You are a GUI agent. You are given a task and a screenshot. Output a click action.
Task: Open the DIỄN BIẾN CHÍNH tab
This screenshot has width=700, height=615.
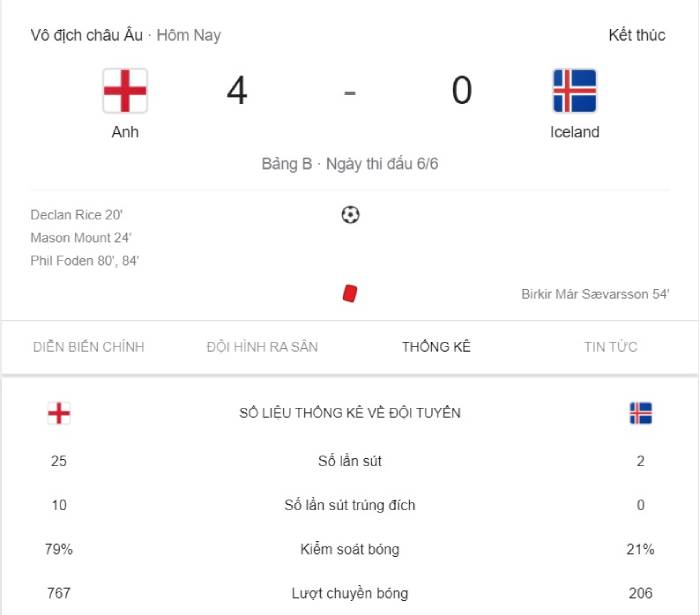88,347
